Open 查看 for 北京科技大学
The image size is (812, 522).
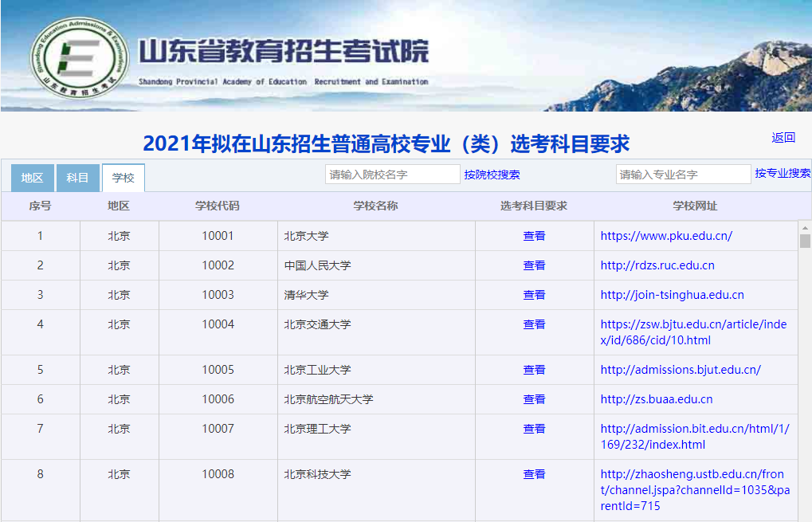(534, 474)
